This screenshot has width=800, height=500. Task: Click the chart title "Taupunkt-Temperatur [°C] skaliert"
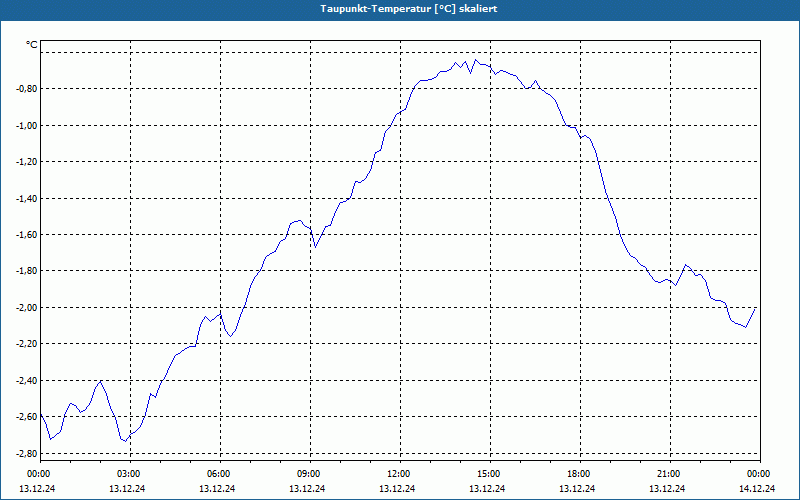point(409,9)
